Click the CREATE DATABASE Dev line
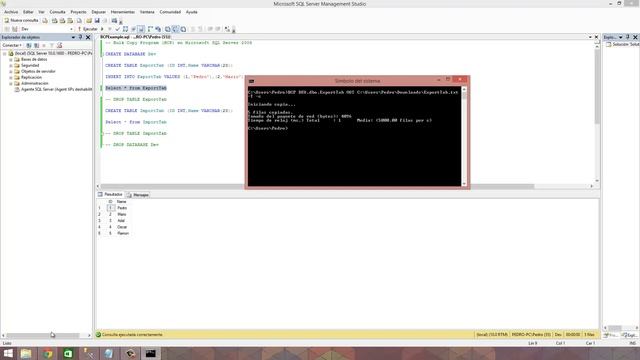This screenshot has width=640, height=360. point(131,54)
